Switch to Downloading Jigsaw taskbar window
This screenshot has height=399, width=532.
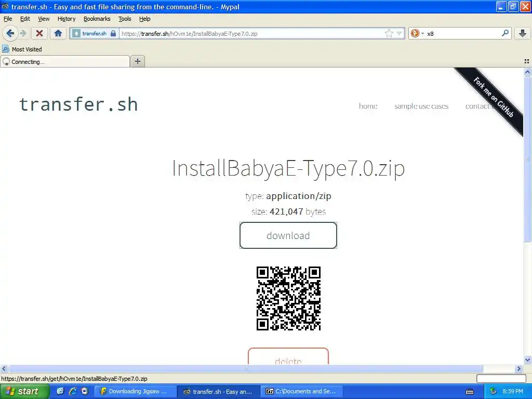coord(135,392)
